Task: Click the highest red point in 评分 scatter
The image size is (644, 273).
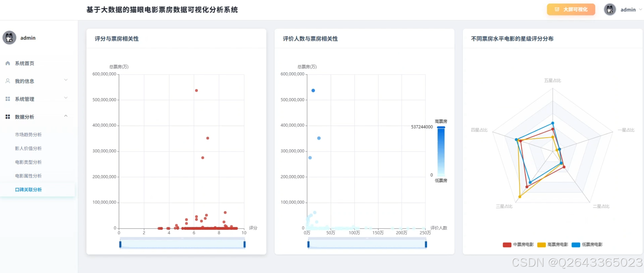Action: click(x=196, y=90)
